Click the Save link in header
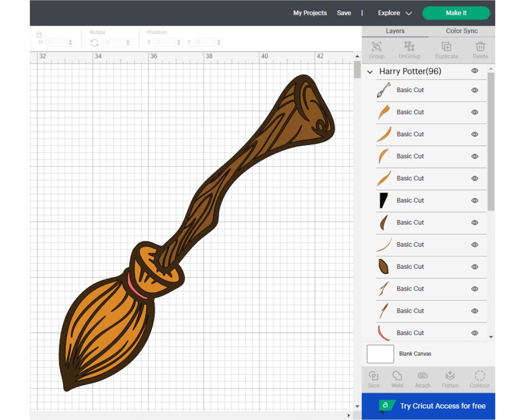Screen dimensions: 525x420 click(x=344, y=13)
